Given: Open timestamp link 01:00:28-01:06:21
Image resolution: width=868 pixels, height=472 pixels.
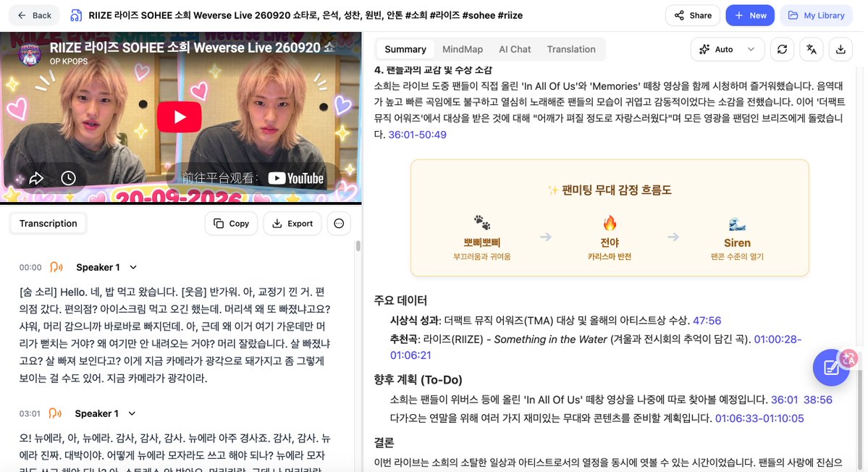Looking at the screenshot, I should point(596,347).
